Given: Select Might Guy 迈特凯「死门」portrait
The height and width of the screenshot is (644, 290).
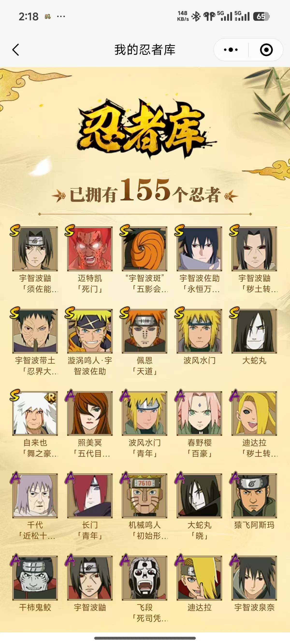Looking at the screenshot, I should coord(90,249).
